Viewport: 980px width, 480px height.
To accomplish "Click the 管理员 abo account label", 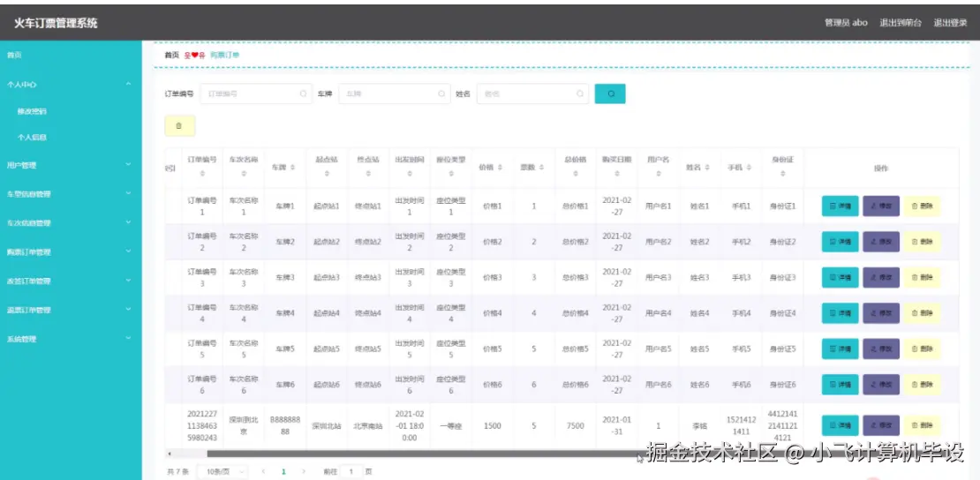I will pyautogui.click(x=846, y=23).
